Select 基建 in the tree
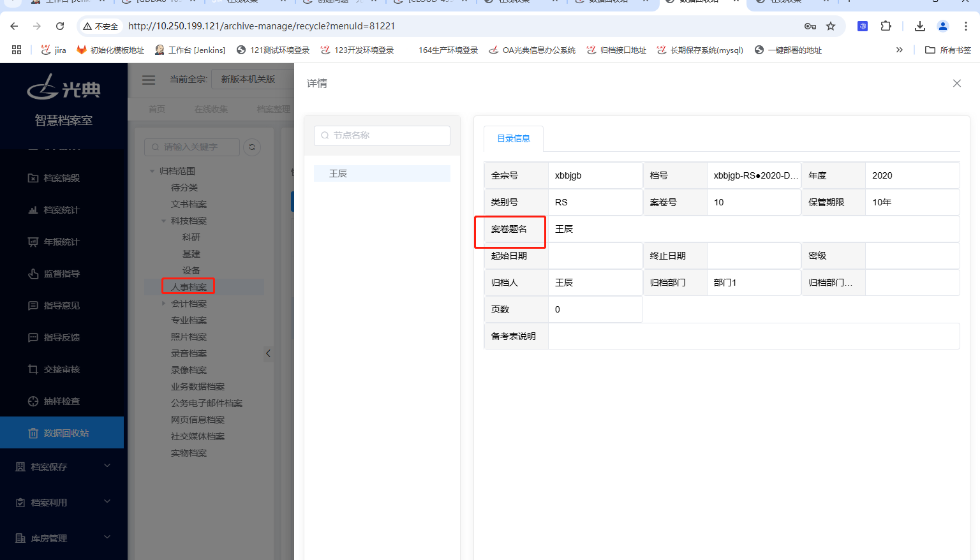The height and width of the screenshot is (560, 980). [191, 254]
